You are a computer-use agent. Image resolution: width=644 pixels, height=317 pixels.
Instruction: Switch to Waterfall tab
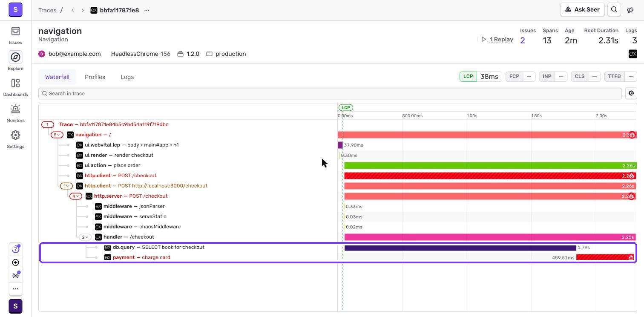(x=57, y=77)
